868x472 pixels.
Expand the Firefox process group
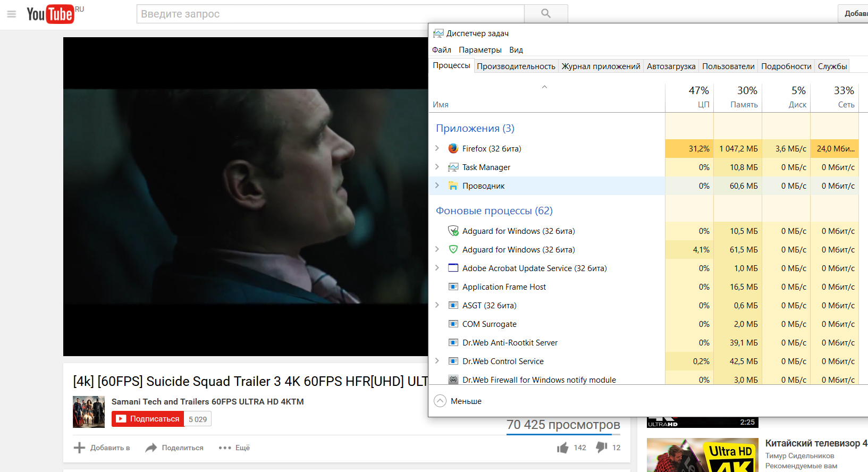click(437, 148)
